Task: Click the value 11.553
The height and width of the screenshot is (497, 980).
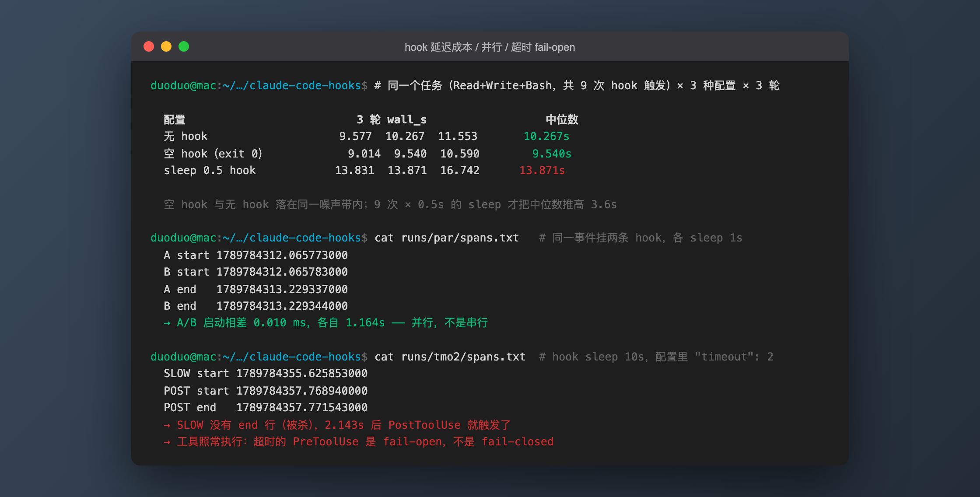Action: pyautogui.click(x=458, y=136)
